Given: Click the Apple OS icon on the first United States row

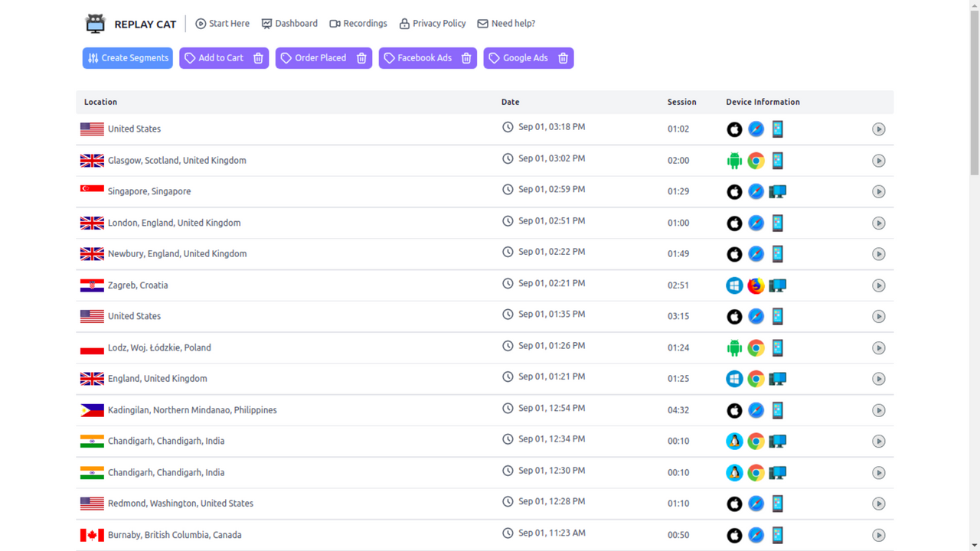Looking at the screenshot, I should [734, 129].
